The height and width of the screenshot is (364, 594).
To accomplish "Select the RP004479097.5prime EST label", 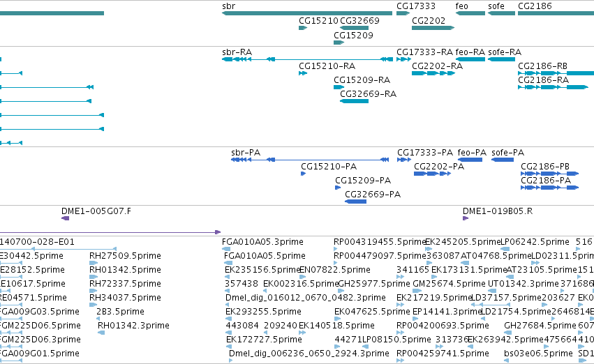I will tap(380, 256).
